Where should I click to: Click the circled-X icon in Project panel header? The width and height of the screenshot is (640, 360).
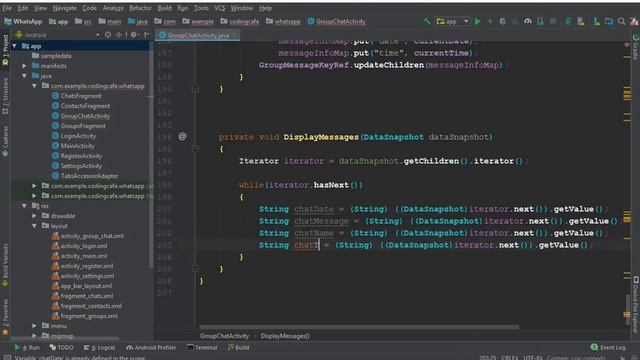coord(108,35)
